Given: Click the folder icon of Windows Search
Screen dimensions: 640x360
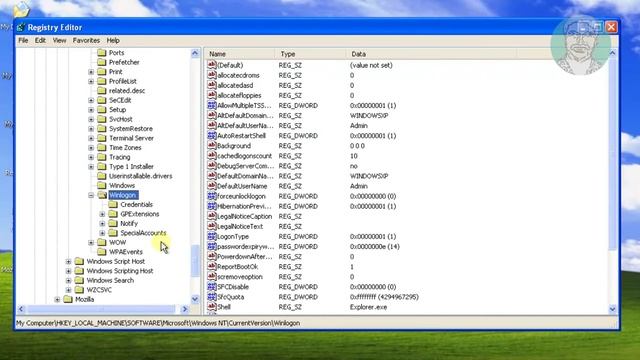Looking at the screenshot, I should coord(80,280).
